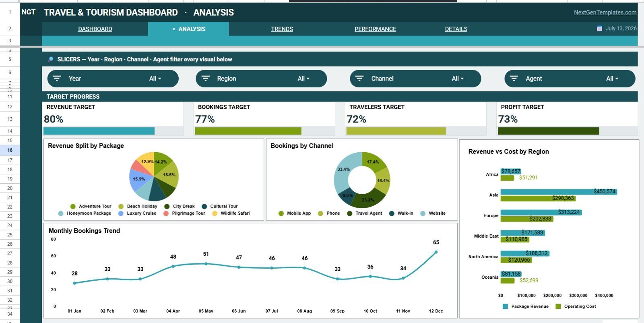Click the Phone legend swatch

tap(320, 213)
